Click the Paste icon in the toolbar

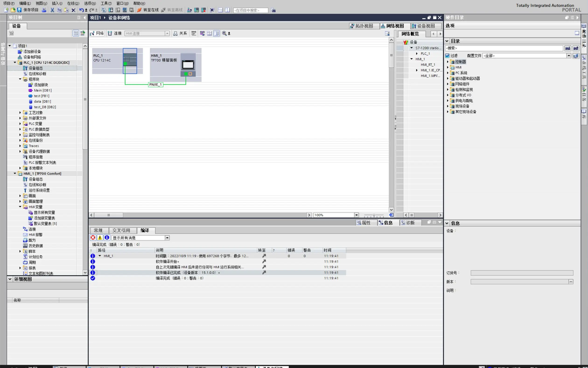66,10
